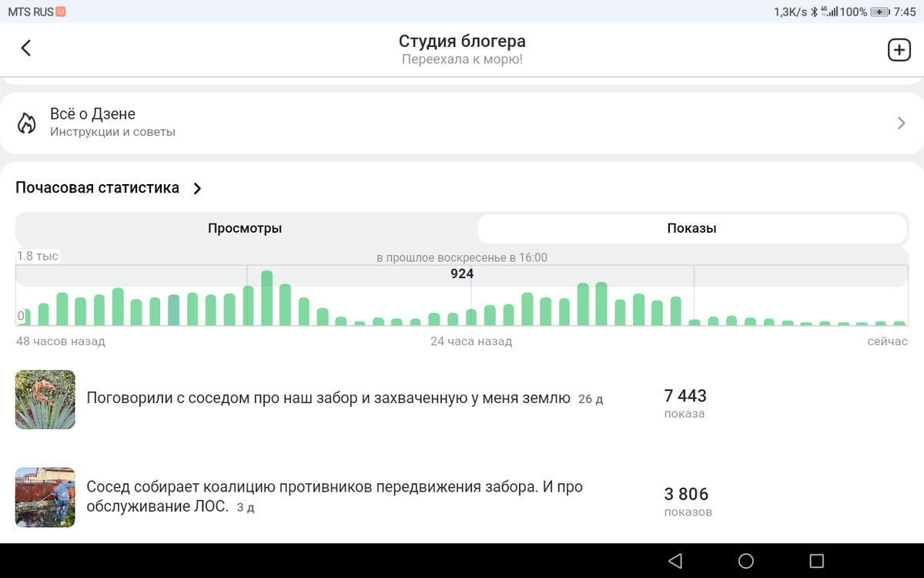Click the Студия блогера title
The width and height of the screenshot is (924, 578).
click(461, 40)
